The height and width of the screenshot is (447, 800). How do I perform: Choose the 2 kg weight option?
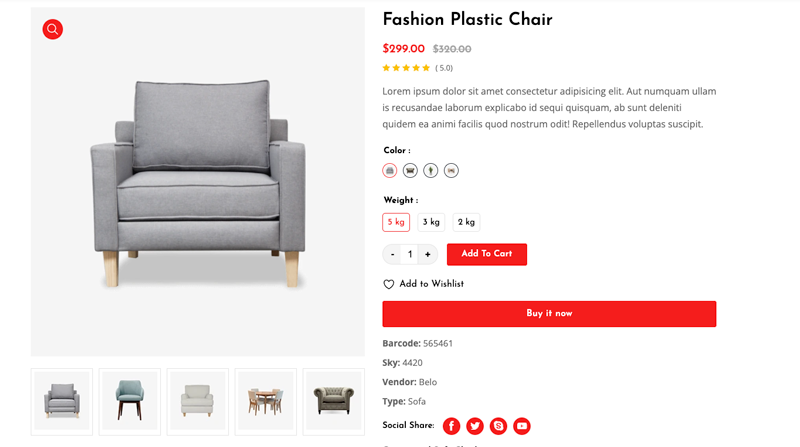pos(466,222)
